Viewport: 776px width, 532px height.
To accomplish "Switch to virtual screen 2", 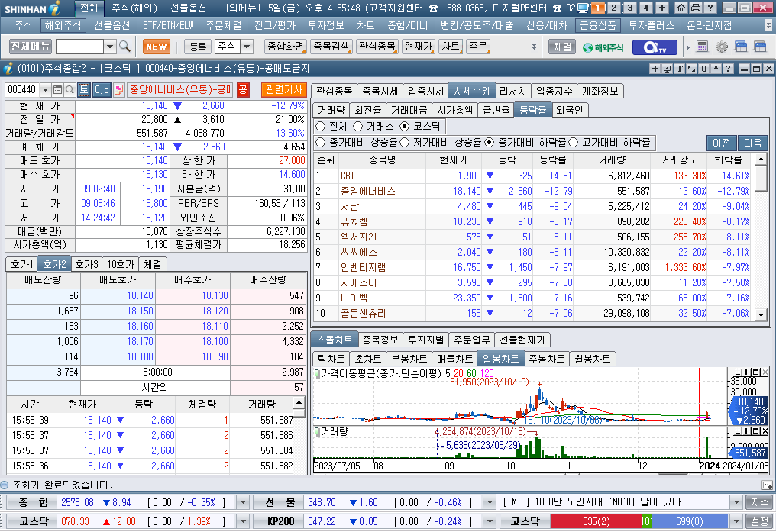I will pyautogui.click(x=613, y=8).
